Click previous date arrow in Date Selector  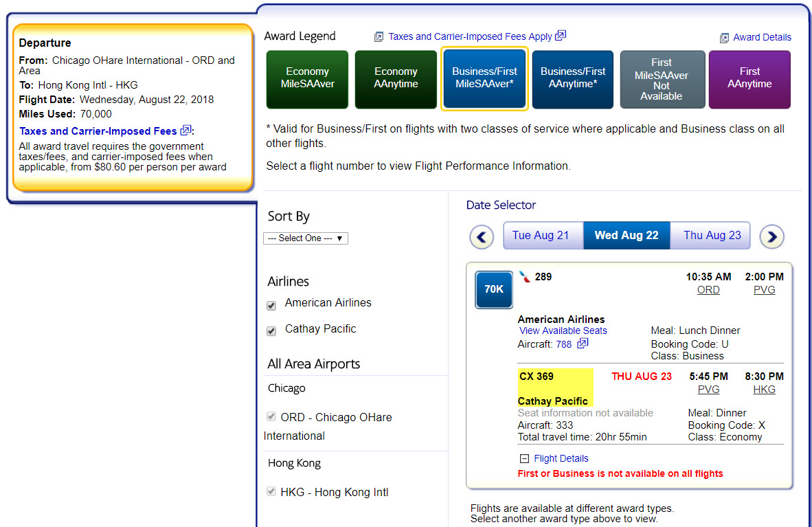click(x=482, y=237)
